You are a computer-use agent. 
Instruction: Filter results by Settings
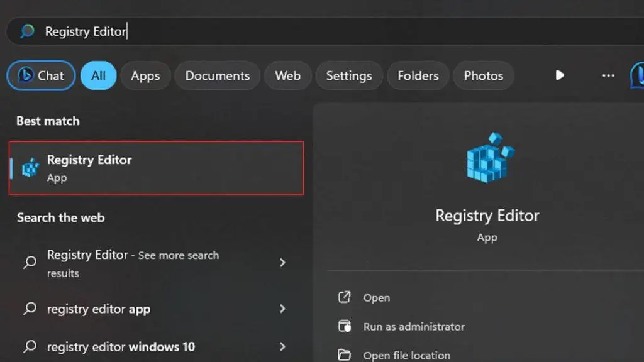coord(349,75)
